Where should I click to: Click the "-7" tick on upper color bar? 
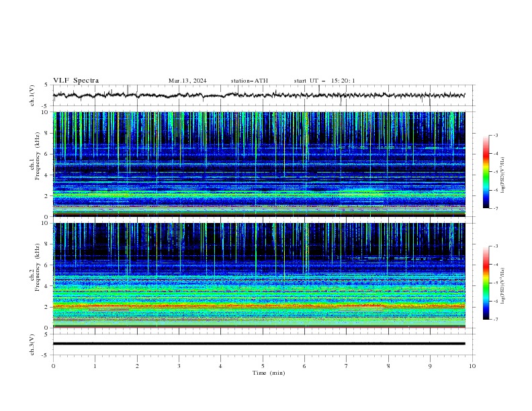coord(496,208)
